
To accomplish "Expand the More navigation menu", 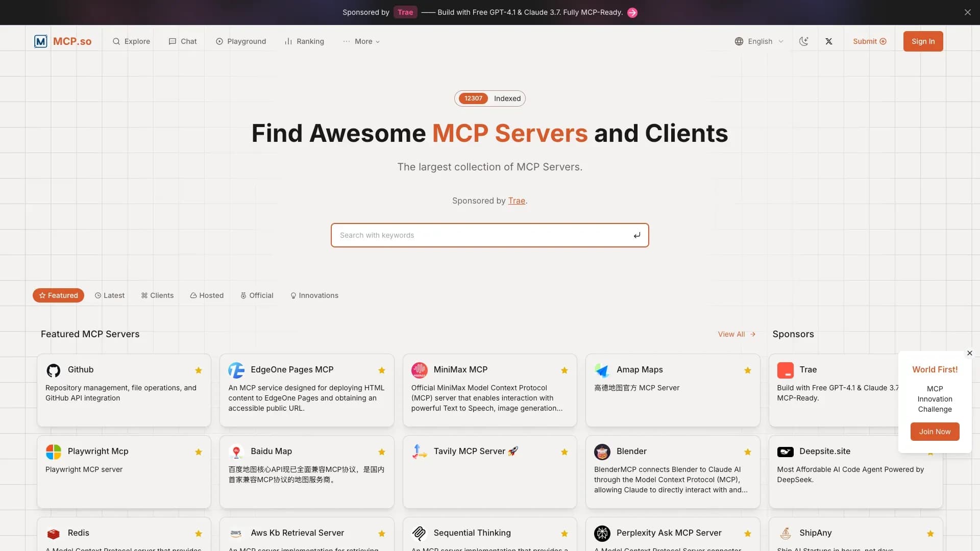I will pos(361,41).
